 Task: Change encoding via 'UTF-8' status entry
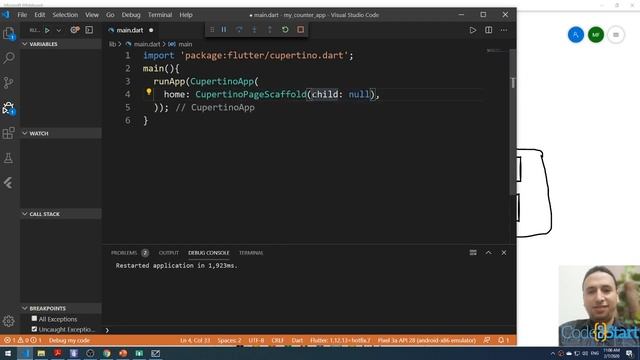coord(256,340)
